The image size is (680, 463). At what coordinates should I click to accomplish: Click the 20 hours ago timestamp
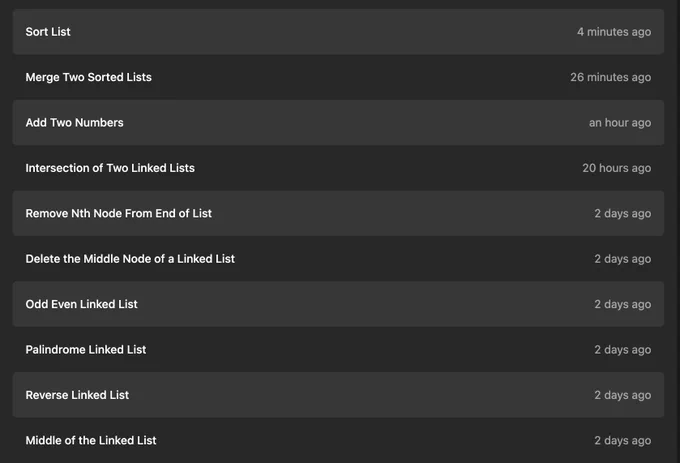(616, 168)
